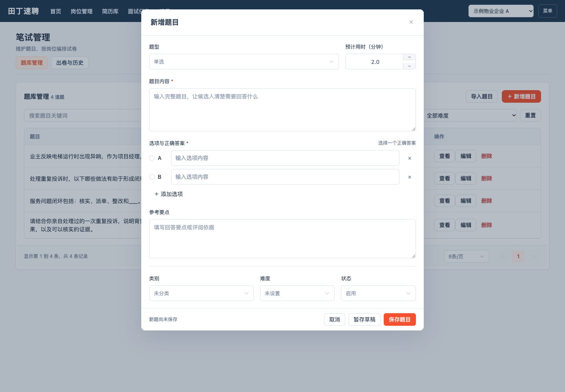Click option B content input field
565x392 pixels.
click(x=285, y=177)
